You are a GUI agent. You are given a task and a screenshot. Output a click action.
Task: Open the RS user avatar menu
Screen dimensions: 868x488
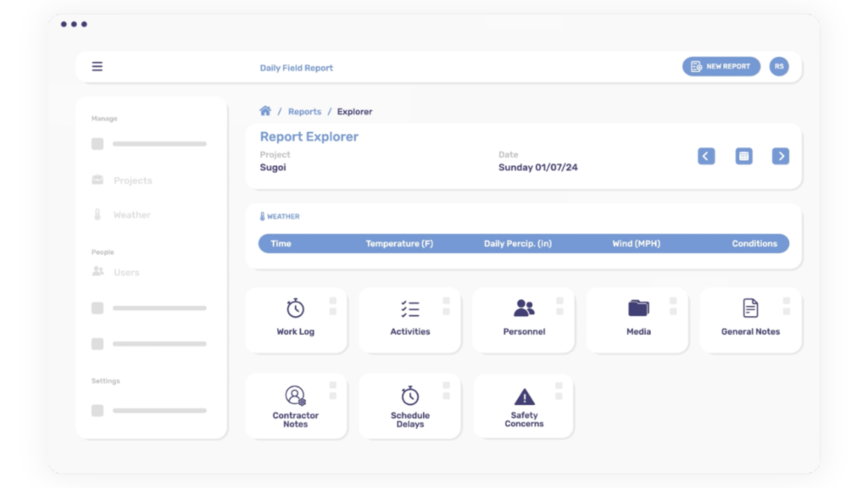point(778,67)
